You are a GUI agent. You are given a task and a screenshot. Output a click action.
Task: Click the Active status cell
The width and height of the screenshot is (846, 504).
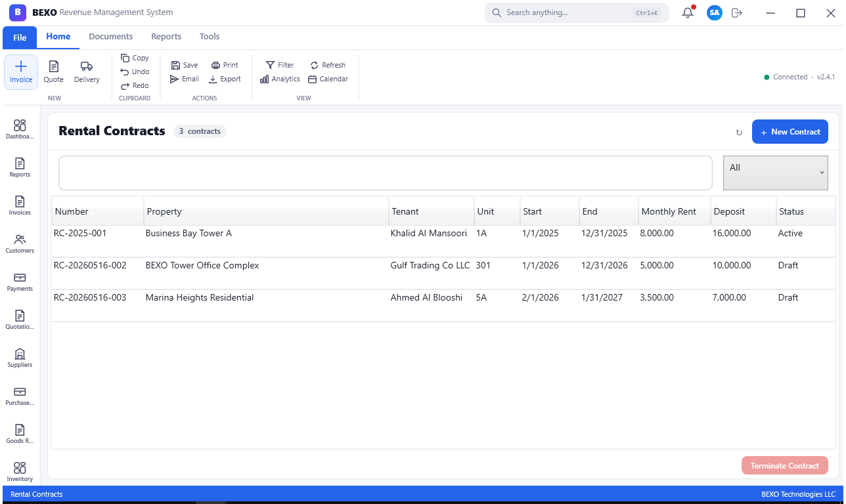tap(790, 233)
